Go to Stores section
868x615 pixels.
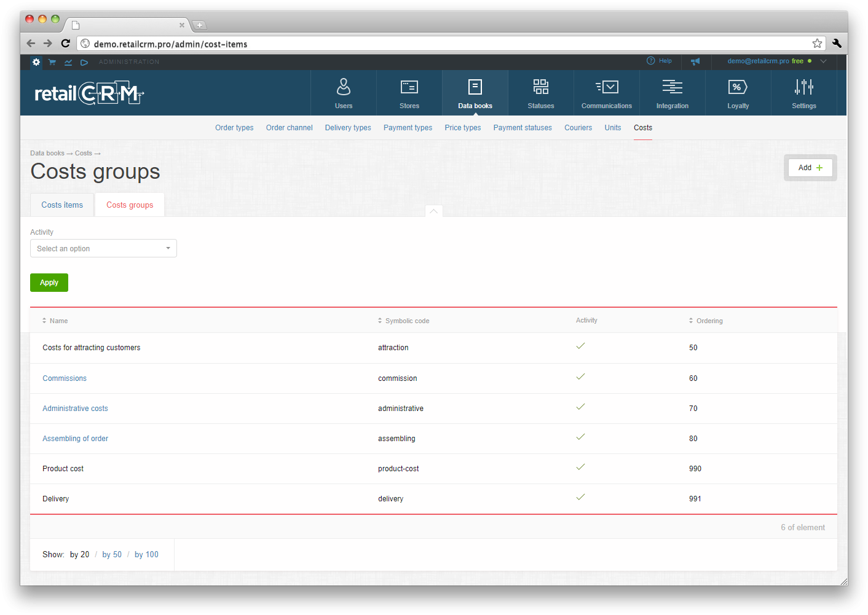(409, 93)
